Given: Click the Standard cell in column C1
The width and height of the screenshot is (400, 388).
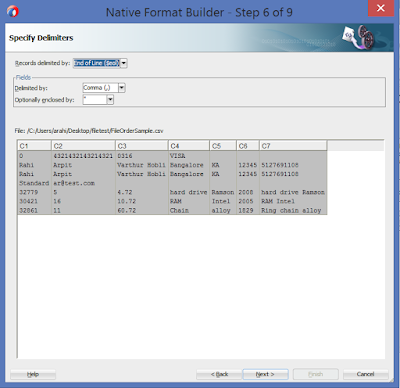Looking at the screenshot, I should tap(34, 183).
